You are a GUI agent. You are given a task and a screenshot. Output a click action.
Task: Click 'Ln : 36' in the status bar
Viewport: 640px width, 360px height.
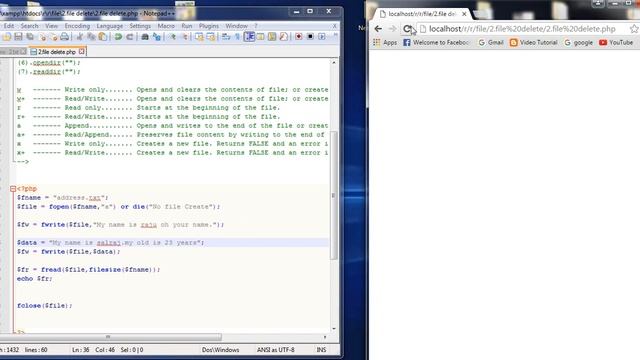pos(80,350)
